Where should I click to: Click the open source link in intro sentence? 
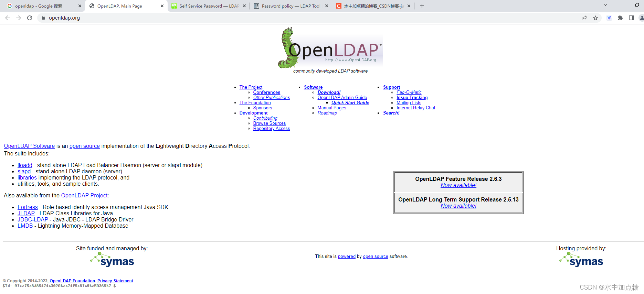coord(85,146)
